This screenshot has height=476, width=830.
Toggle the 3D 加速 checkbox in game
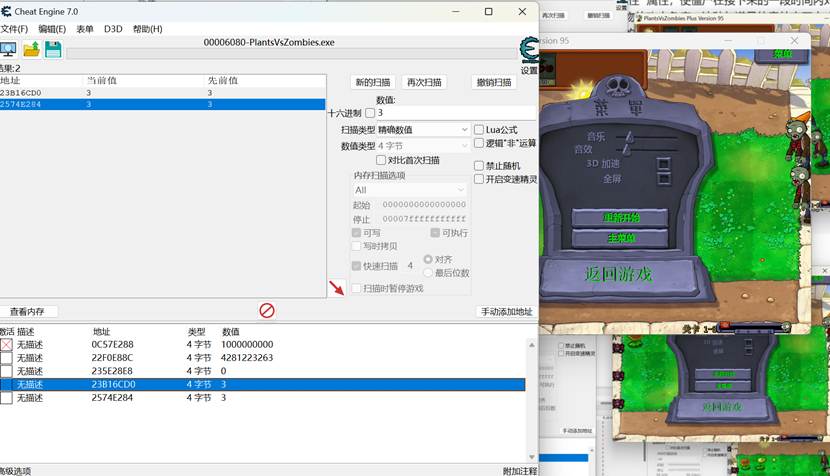click(x=663, y=164)
